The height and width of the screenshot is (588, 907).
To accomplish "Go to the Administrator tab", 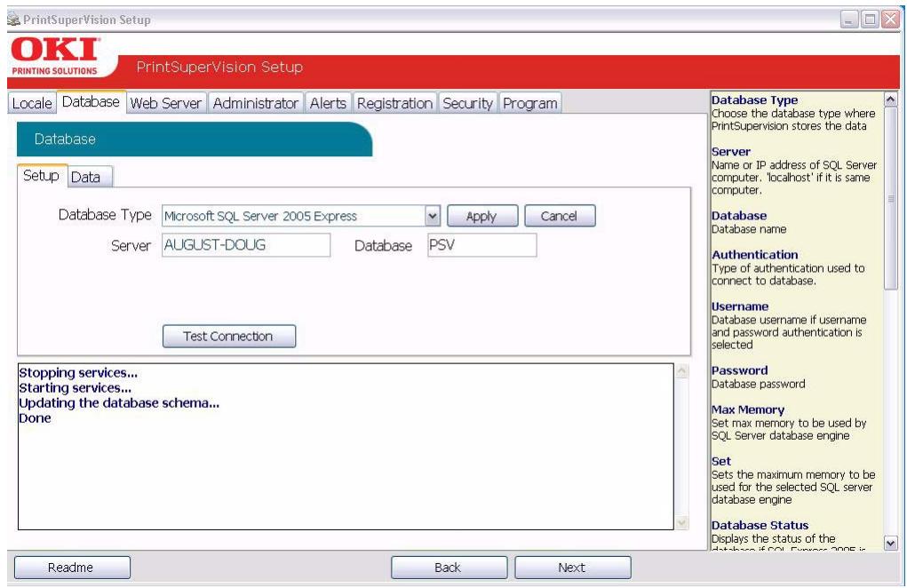I will [x=255, y=103].
